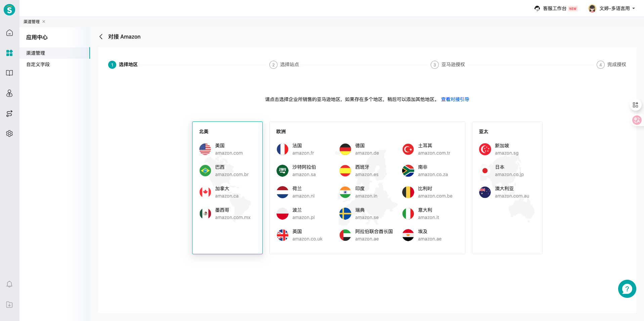Open the book knowledge base sidebar icon

click(x=9, y=73)
